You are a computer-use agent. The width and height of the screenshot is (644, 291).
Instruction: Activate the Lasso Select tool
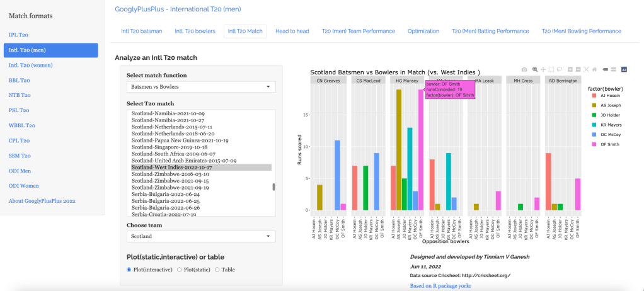pyautogui.click(x=560, y=69)
